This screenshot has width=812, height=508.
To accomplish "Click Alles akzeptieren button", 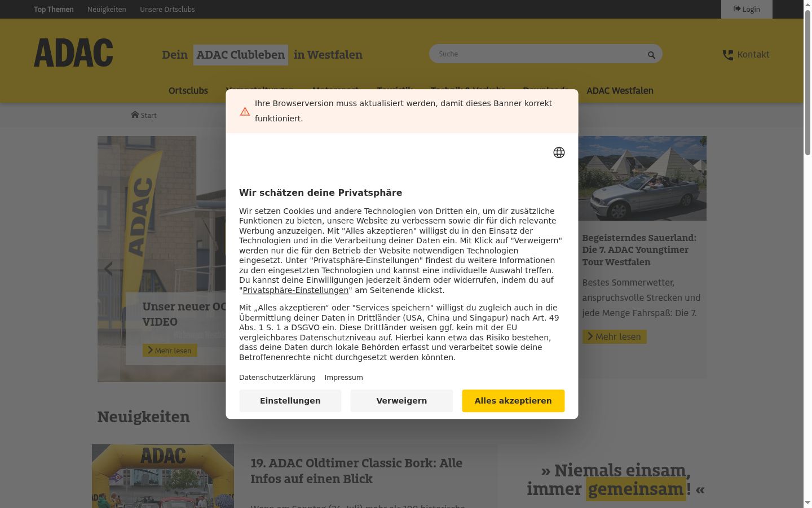I will [x=513, y=401].
